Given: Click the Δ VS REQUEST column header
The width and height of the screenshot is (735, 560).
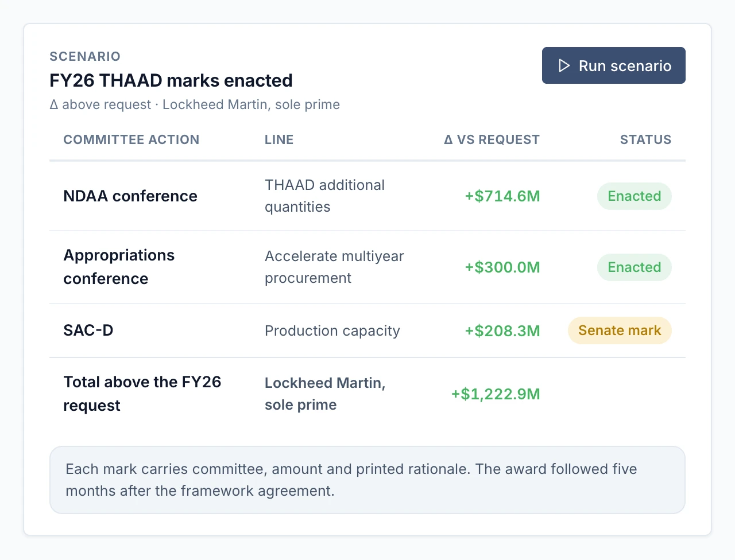Looking at the screenshot, I should coord(492,139).
